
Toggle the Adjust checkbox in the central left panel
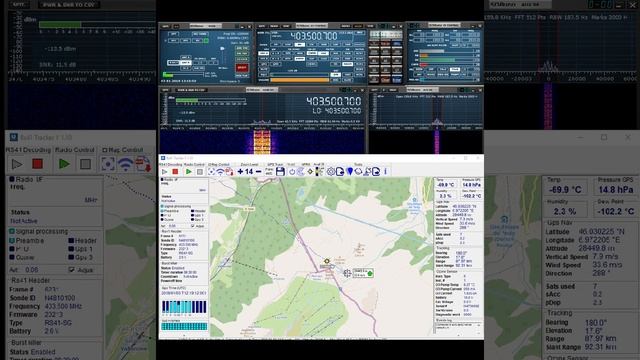pos(193,226)
